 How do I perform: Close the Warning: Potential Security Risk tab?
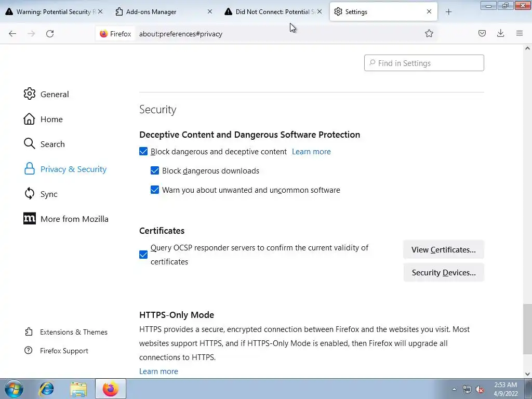click(100, 11)
